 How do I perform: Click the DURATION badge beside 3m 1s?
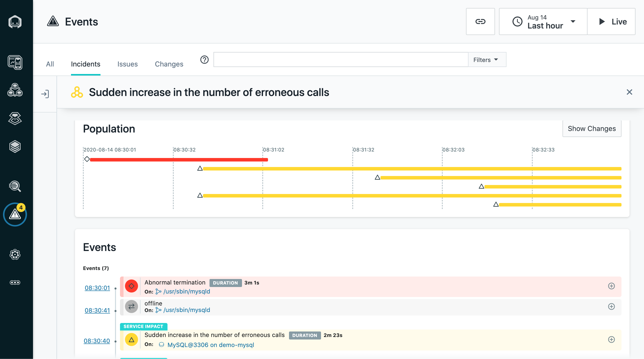click(225, 283)
